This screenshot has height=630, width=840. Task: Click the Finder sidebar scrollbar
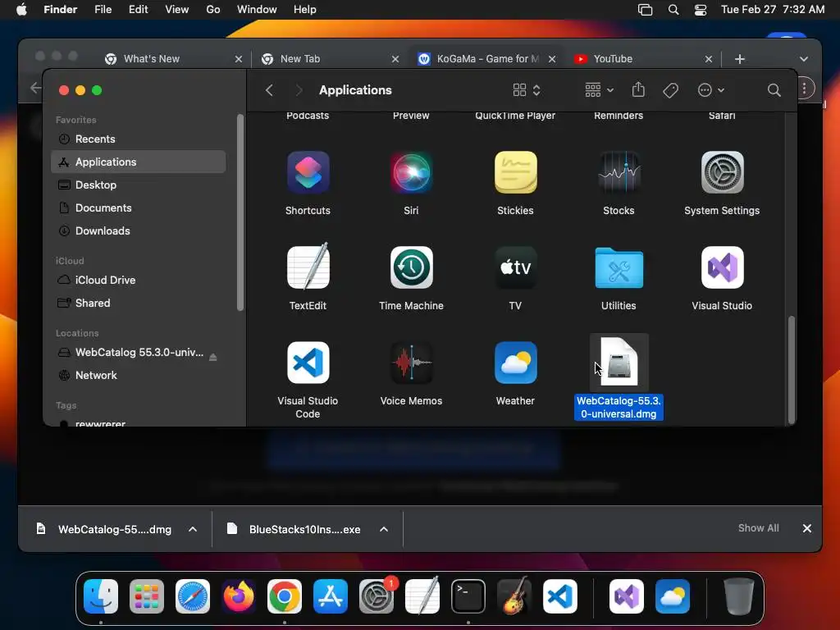click(240, 212)
